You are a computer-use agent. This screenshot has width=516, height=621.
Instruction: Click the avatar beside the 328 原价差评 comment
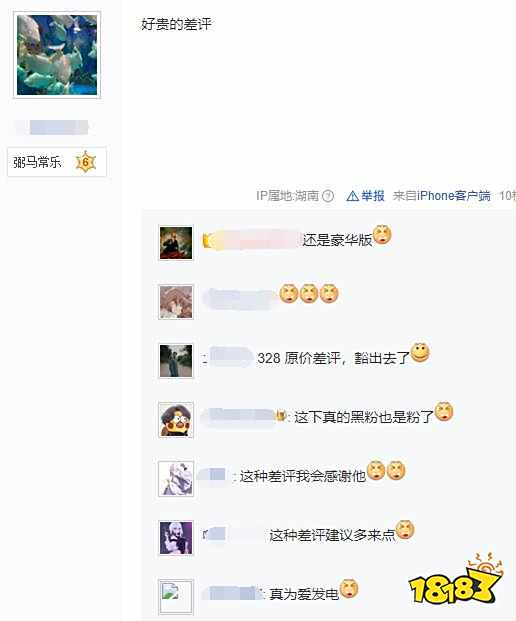(x=176, y=361)
